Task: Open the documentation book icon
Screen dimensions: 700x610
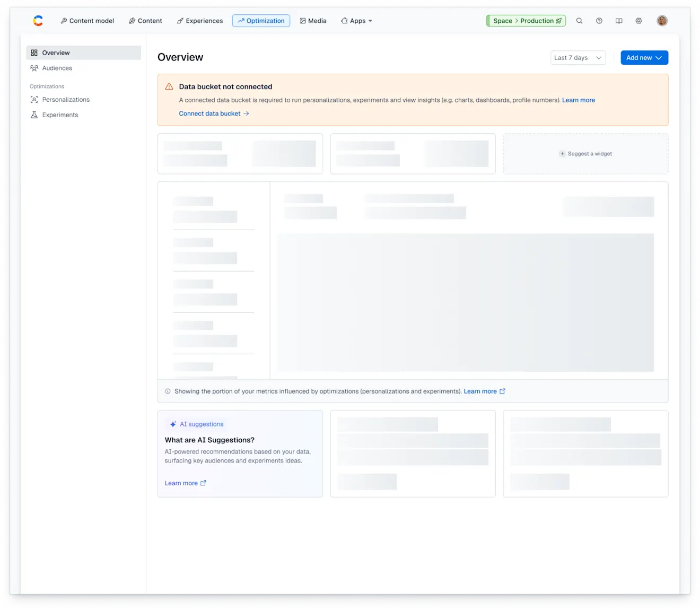Action: (x=619, y=21)
